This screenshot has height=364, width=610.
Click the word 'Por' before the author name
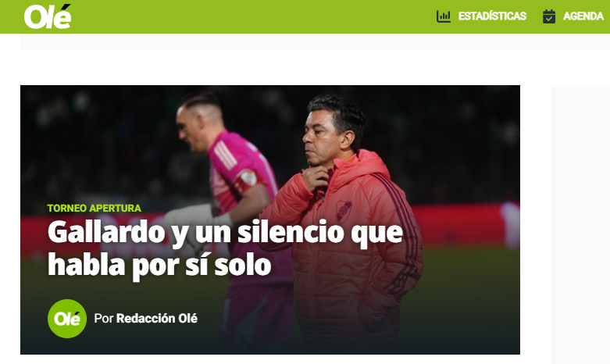point(103,319)
